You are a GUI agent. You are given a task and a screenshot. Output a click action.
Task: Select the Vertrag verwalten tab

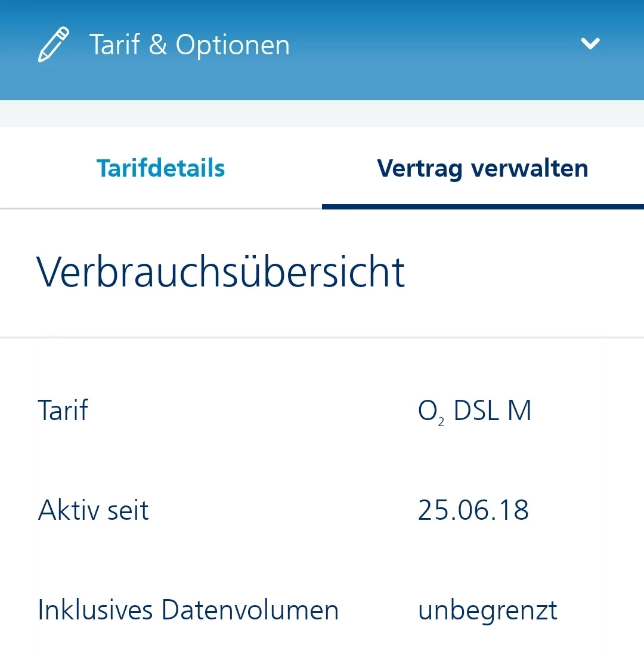click(x=482, y=168)
